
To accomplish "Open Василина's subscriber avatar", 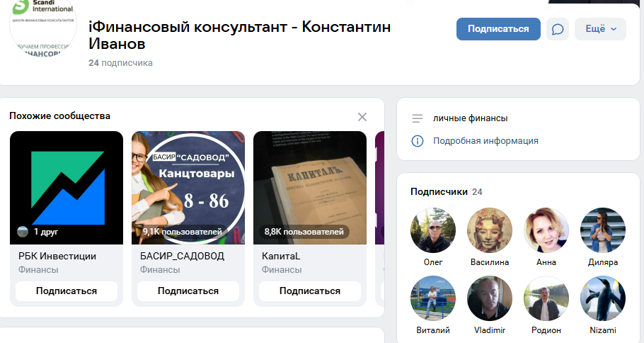I will point(490,230).
